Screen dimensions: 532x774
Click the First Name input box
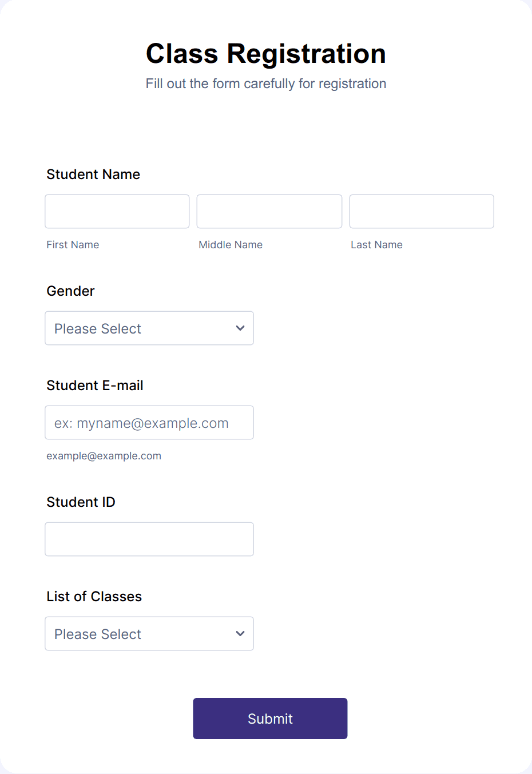click(x=117, y=211)
